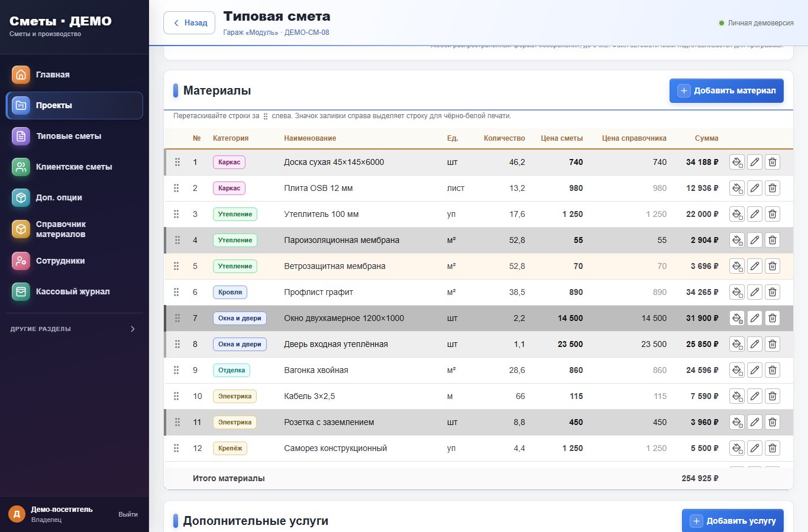Click the Демо-посетитель user avatar
Screen dimensions: 808x532
17,514
